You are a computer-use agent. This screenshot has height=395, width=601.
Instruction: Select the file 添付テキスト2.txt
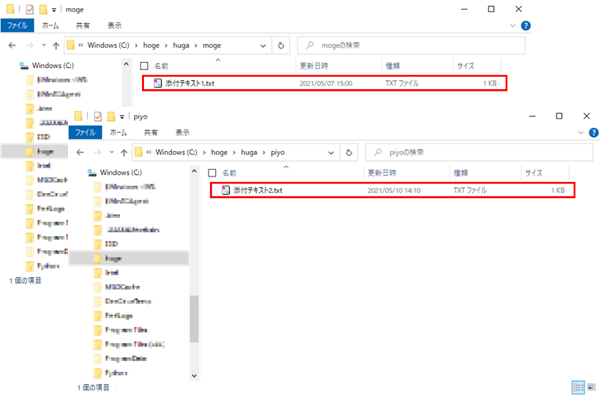[392, 190]
